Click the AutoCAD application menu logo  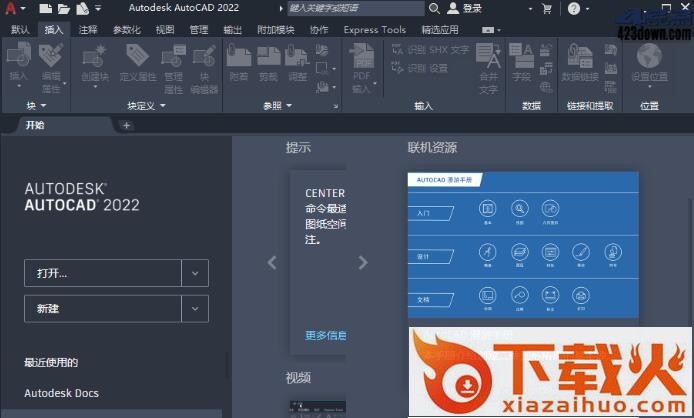click(14, 9)
